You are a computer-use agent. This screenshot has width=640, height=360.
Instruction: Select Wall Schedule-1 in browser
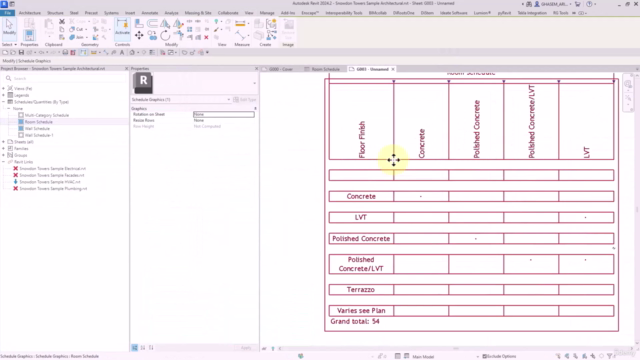point(39,135)
